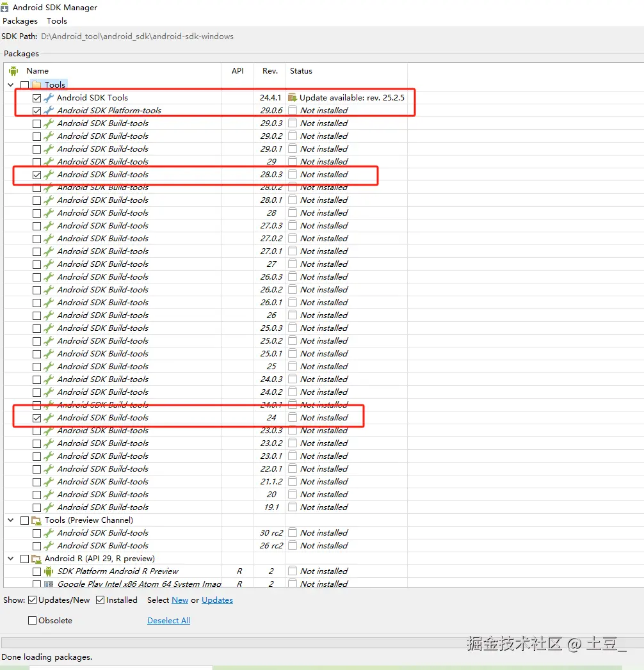This screenshot has width=644, height=670.
Task: Toggle the Installed show filter
Action: click(x=101, y=600)
